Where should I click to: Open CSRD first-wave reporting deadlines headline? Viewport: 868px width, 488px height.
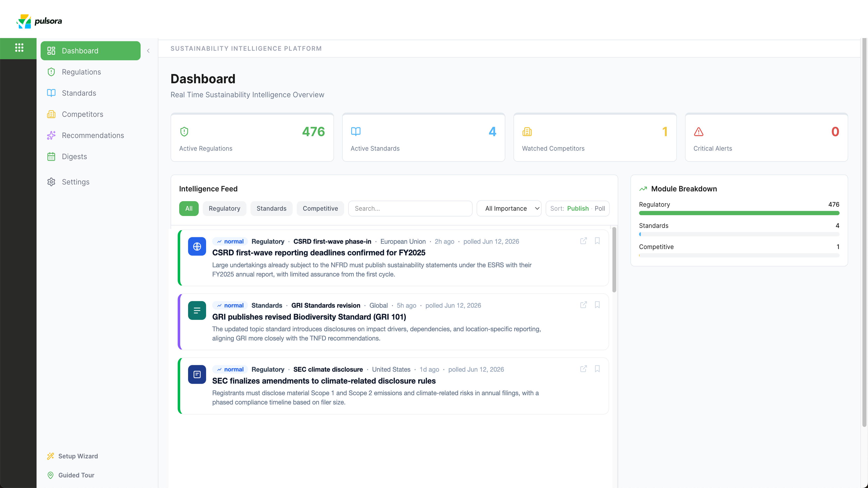click(319, 253)
